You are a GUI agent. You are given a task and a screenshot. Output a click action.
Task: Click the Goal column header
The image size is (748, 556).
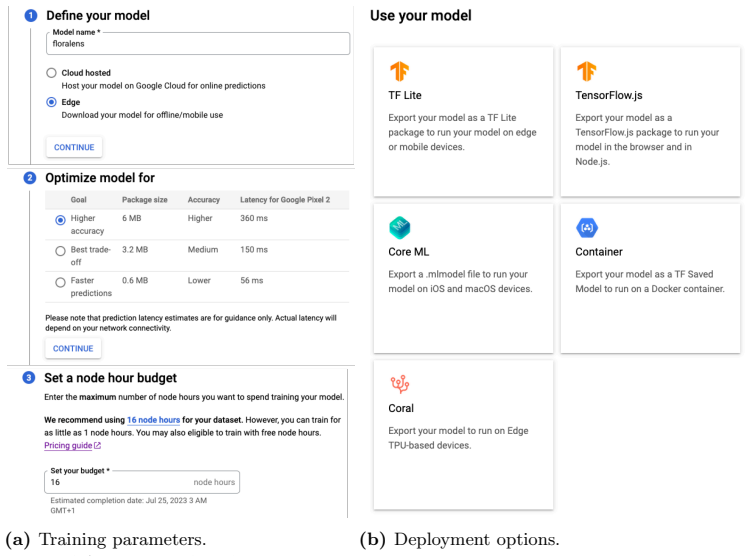(78, 200)
